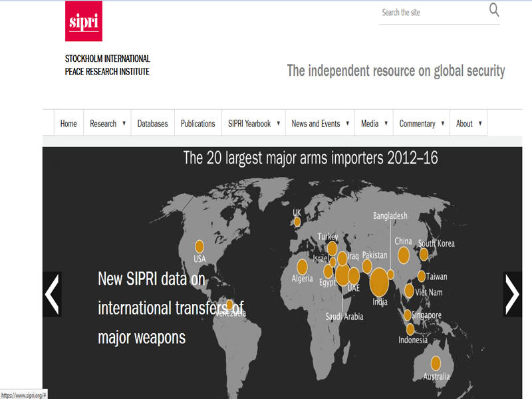Click the Saudi Arabia circle marker

343,274
